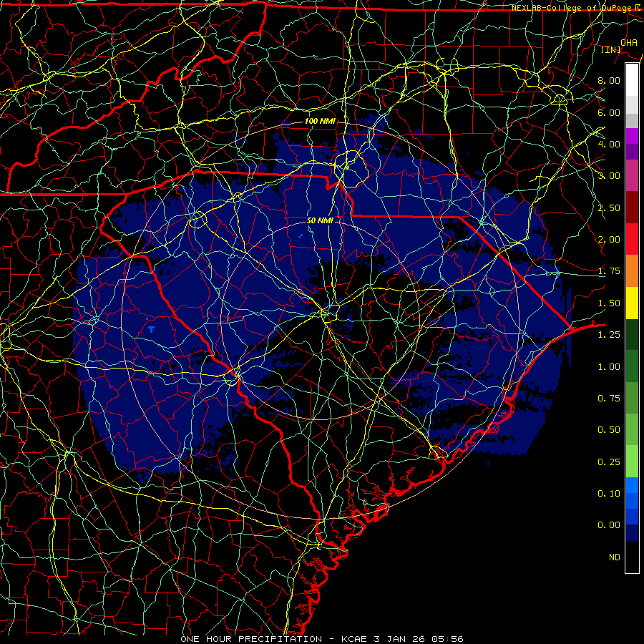Screen dimensions: 644x644
Task: Click the '0.50' legend value
Action: [x=608, y=430]
